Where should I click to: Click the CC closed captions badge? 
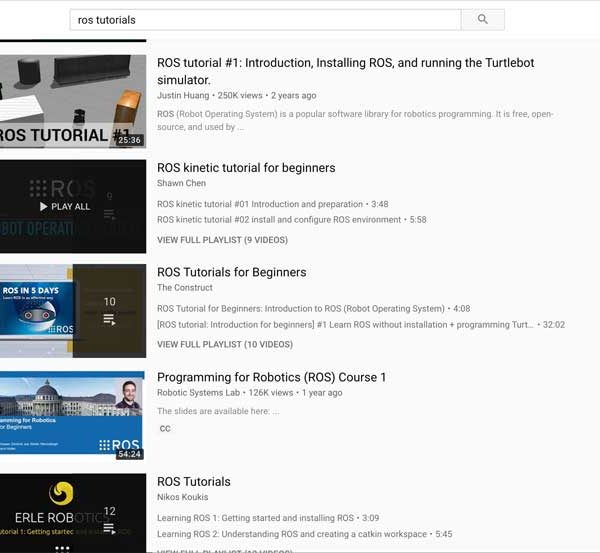(165, 429)
